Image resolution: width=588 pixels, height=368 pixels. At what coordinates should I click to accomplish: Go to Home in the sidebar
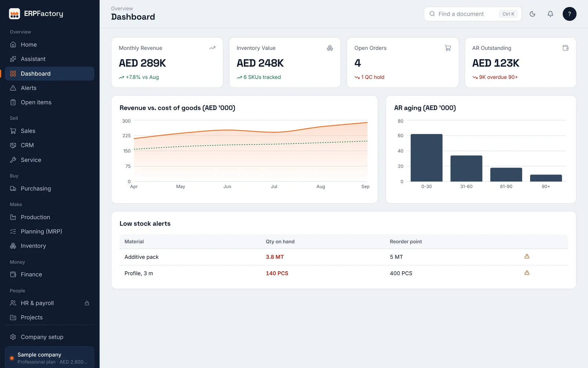click(x=50, y=45)
